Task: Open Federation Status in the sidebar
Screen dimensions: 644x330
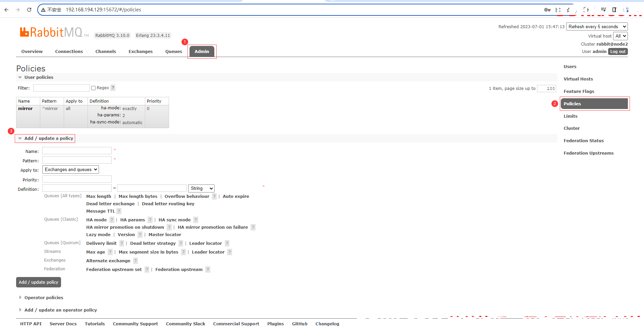Action: click(584, 141)
